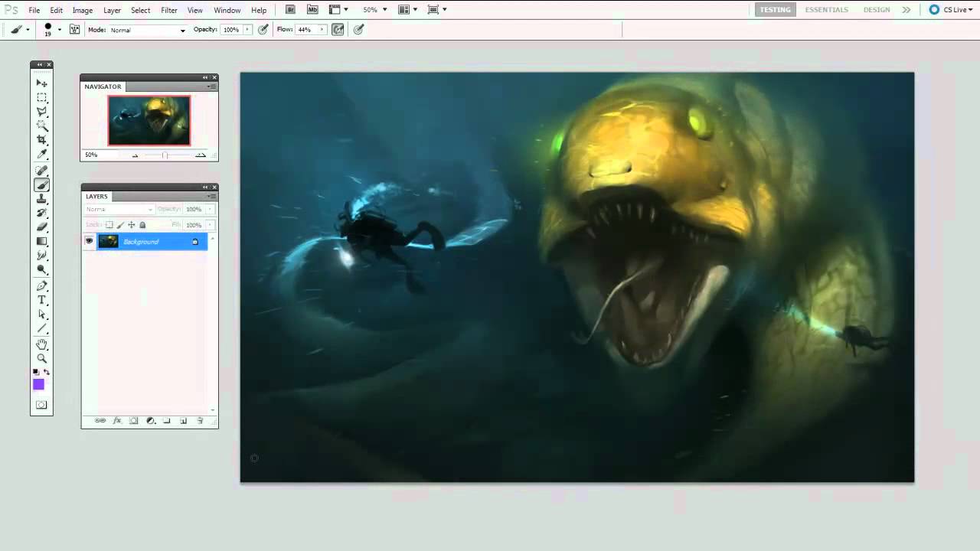Select the Zoom tool

(42, 358)
